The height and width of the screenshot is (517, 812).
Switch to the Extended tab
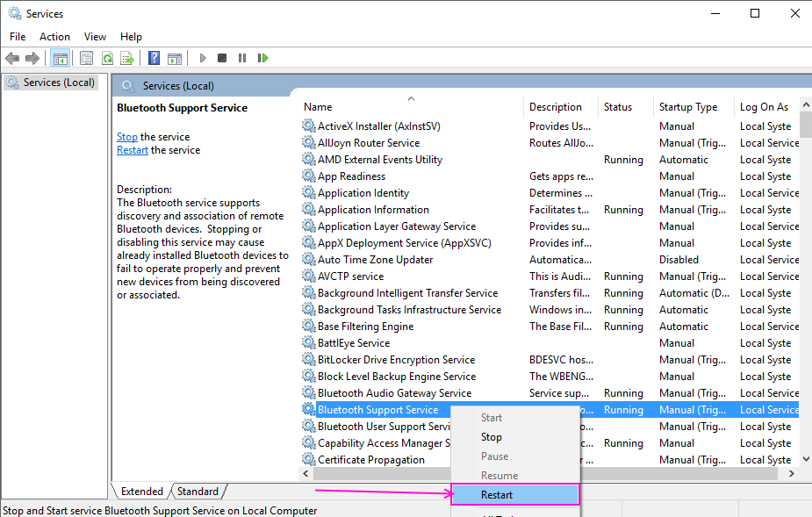141,491
